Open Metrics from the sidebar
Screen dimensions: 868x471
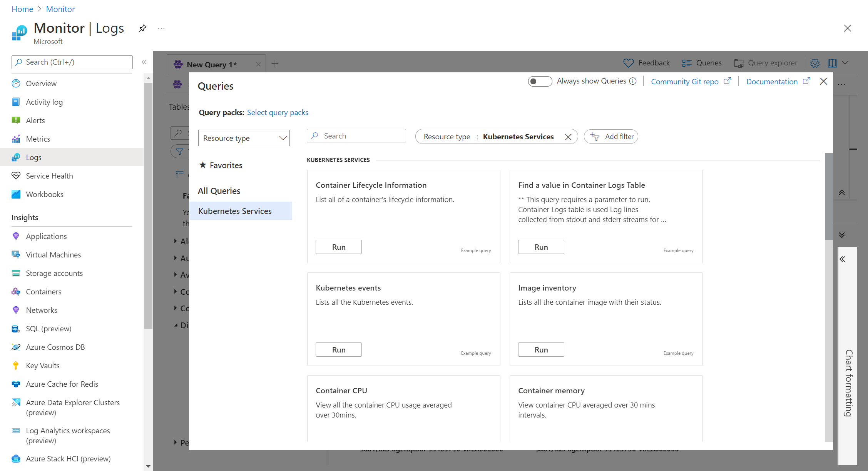[38, 139]
